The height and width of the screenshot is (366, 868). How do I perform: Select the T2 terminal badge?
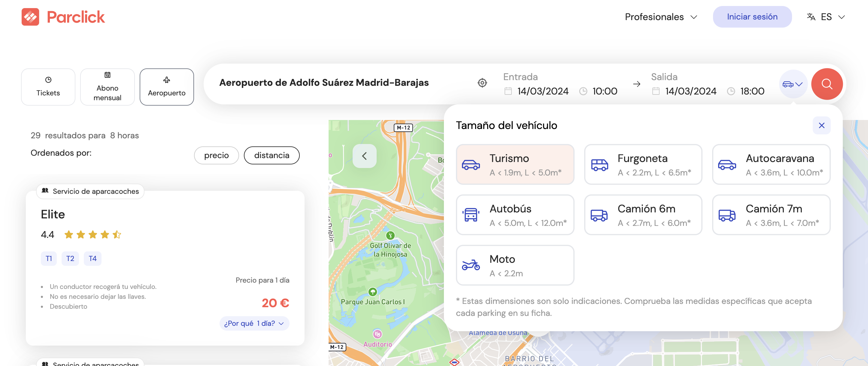point(70,258)
